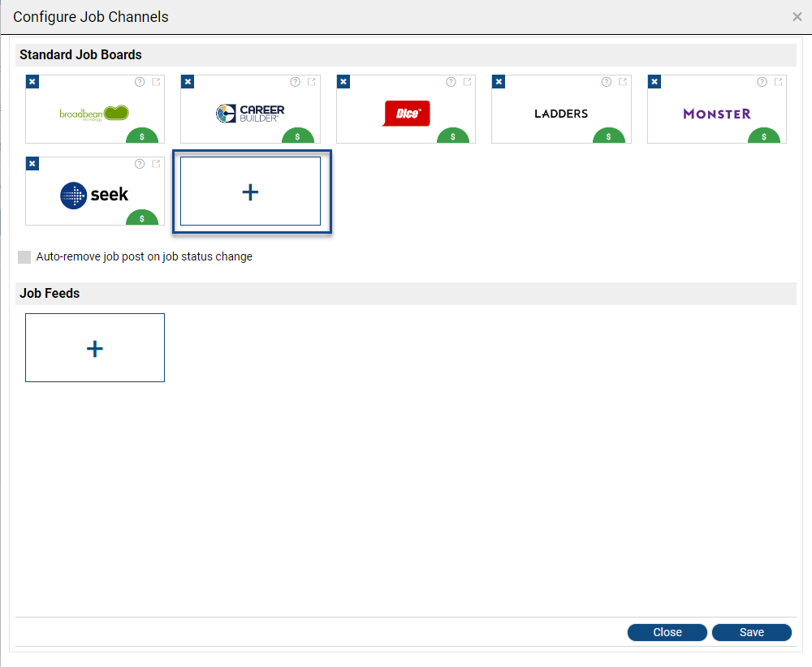Add a new standard job board
Image resolution: width=812 pixels, height=667 pixels.
point(251,191)
